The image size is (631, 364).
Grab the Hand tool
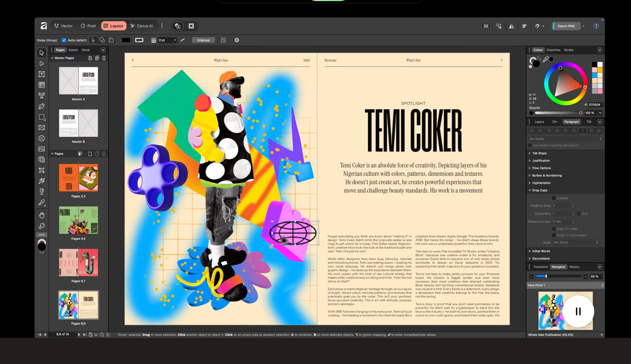click(x=42, y=215)
